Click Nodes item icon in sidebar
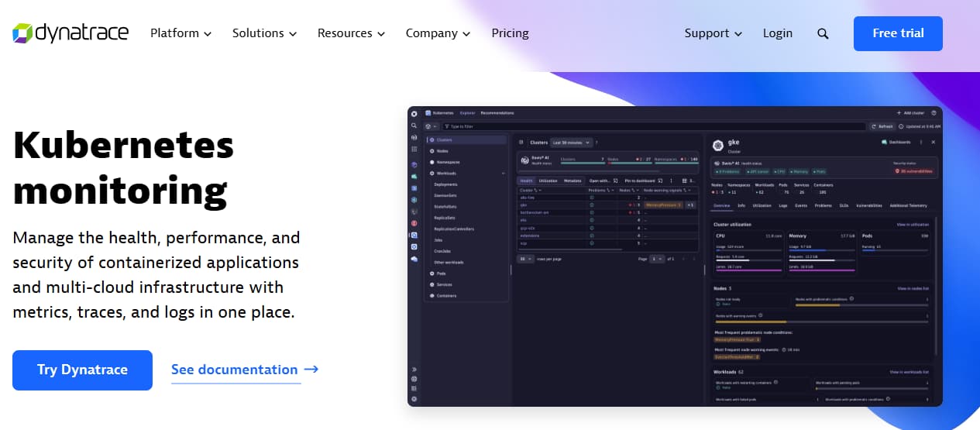This screenshot has height=430, width=980. [432, 151]
